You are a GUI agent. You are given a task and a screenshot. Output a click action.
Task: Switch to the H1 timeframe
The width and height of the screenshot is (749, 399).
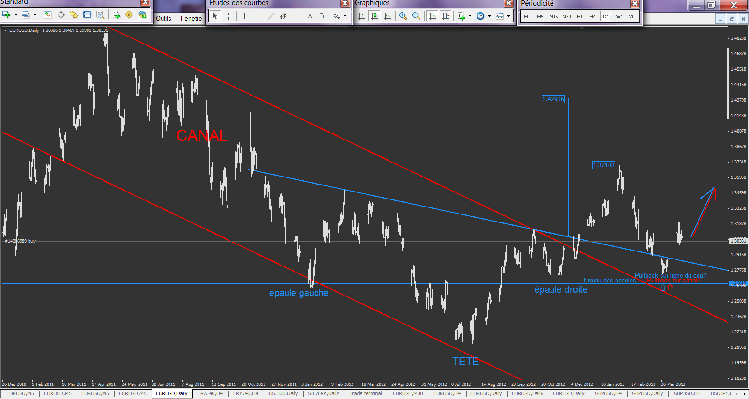click(579, 16)
